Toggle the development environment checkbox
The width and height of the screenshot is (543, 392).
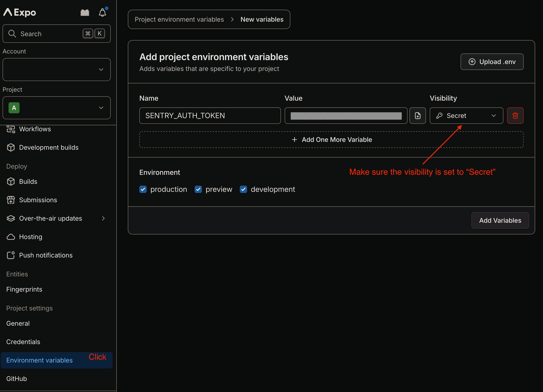[243, 189]
